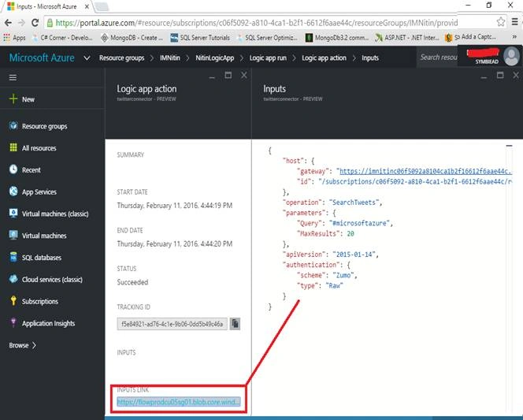Select the Inputs breadcrumb
The height and width of the screenshot is (420, 523).
pyautogui.click(x=370, y=58)
